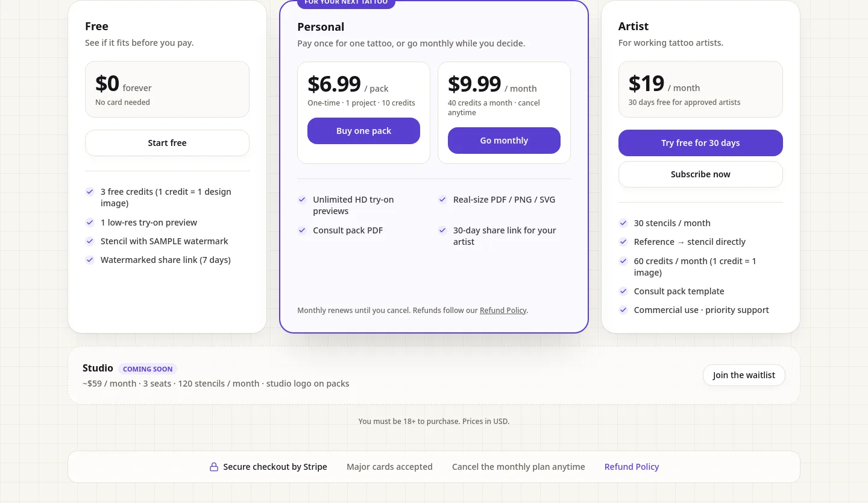Click '40 credits a month · cancel anytime' text
Screen dimensions: 868x503
[x=494, y=108]
